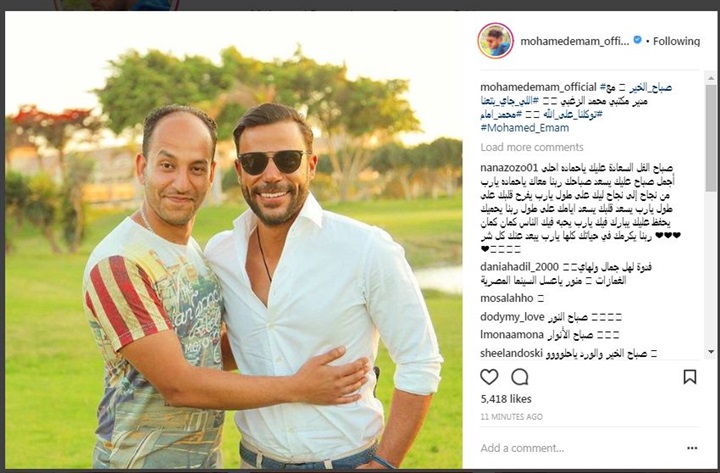Click the scroll up arrow in comments

coord(711,78)
